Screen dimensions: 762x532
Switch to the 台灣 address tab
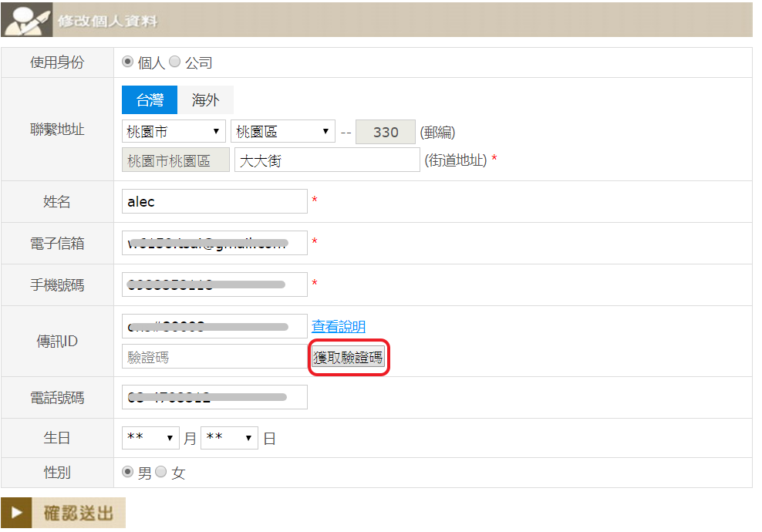click(150, 100)
